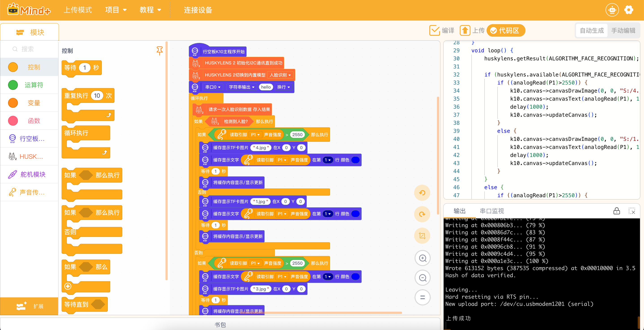Screen dimensions: 644x330
Task: Select the 运算符 operators category
Action: point(29,85)
